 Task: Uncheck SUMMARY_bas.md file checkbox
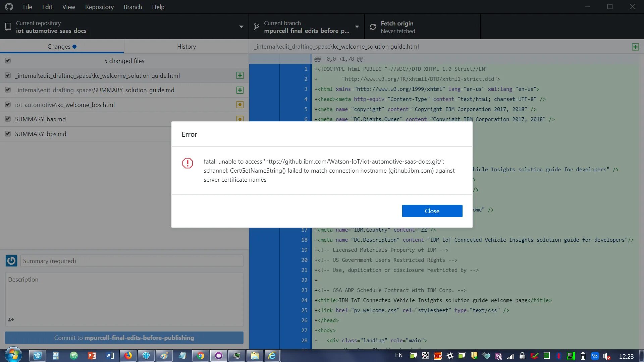(8, 119)
